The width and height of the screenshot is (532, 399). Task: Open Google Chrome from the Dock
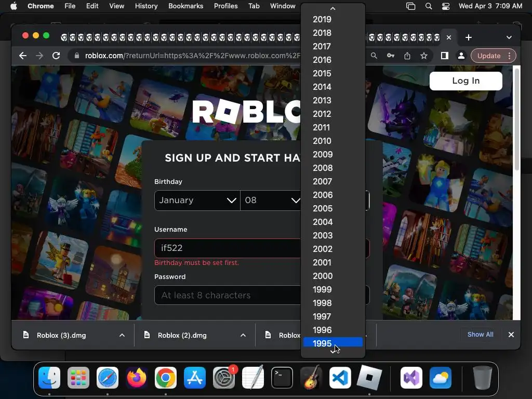[x=166, y=378]
